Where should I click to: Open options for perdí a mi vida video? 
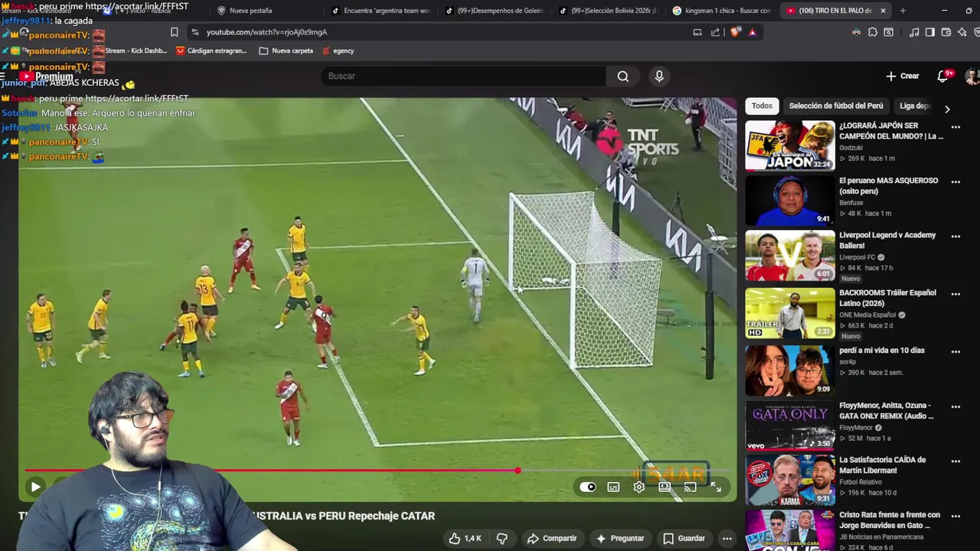[955, 352]
